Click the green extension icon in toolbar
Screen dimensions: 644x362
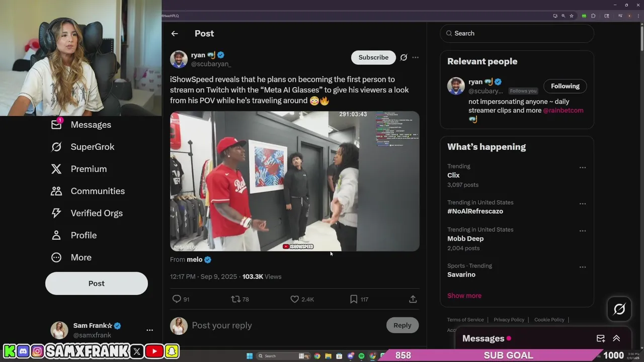click(584, 16)
